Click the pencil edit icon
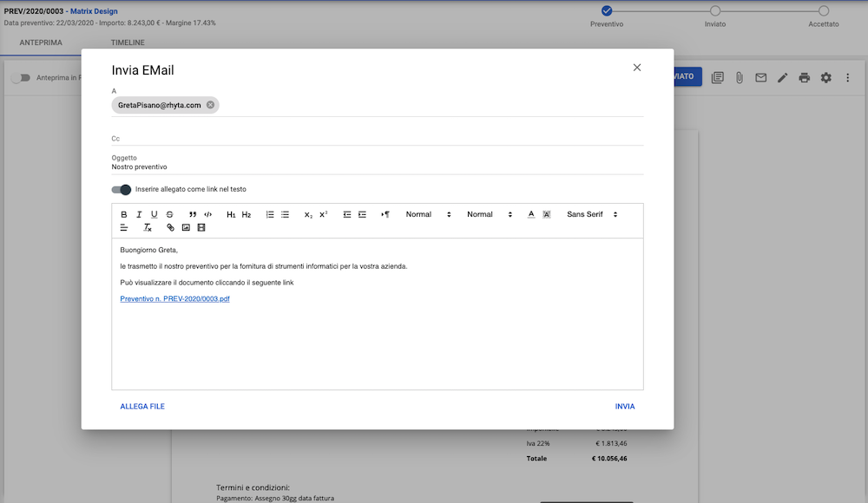Image resolution: width=868 pixels, height=503 pixels. coord(782,78)
